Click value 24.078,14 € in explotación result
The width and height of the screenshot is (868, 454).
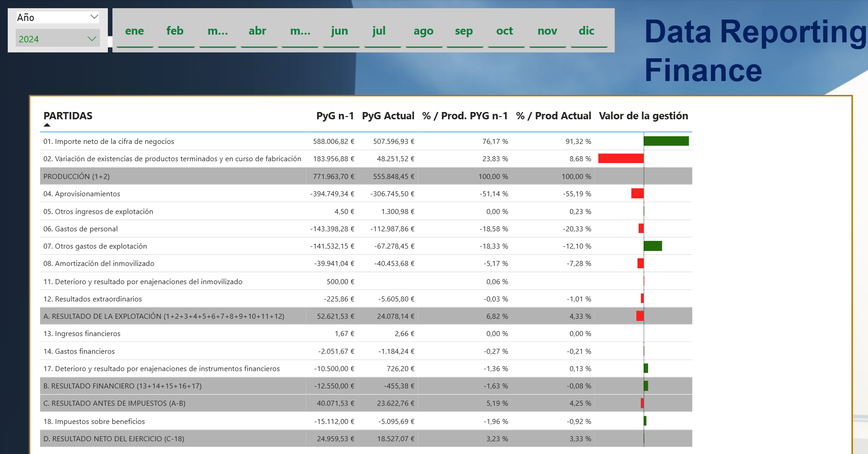pyautogui.click(x=396, y=316)
